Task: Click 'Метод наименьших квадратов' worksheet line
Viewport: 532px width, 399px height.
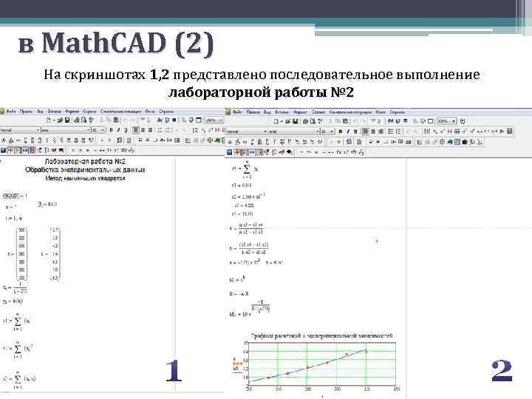Action: coord(85,178)
